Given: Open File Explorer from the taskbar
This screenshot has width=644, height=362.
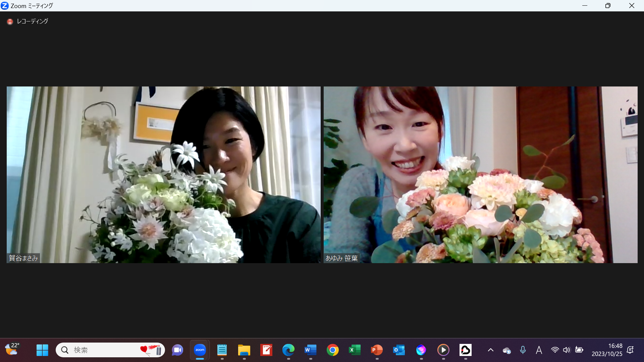Looking at the screenshot, I should [244, 350].
